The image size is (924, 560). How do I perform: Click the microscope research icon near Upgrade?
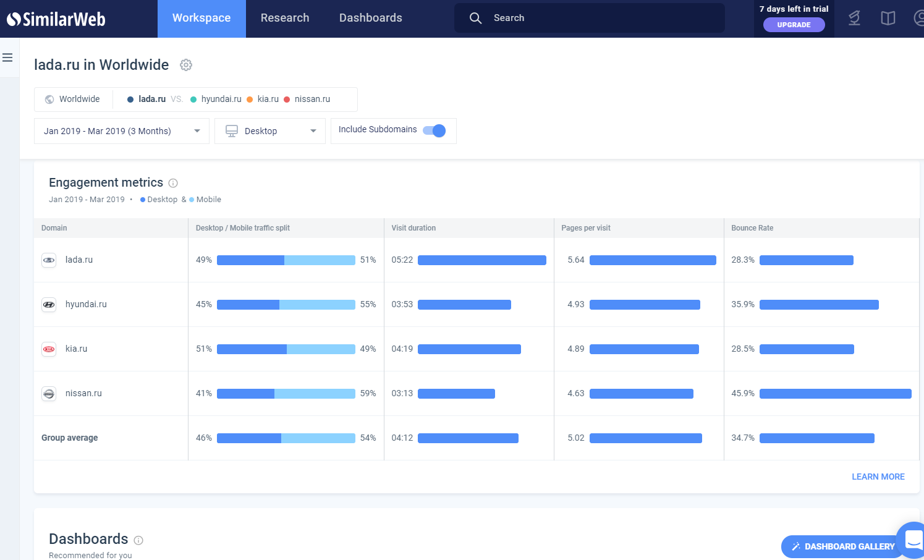tap(854, 18)
